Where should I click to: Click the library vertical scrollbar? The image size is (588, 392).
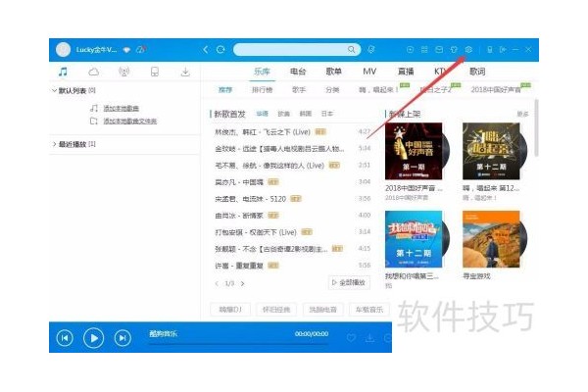point(536,127)
